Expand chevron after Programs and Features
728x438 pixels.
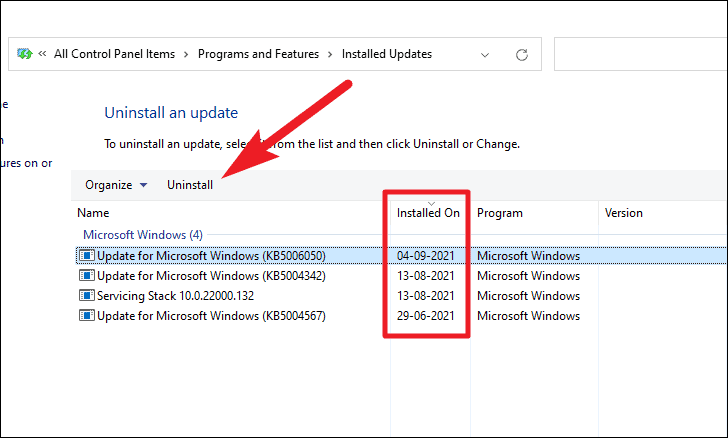coord(330,54)
